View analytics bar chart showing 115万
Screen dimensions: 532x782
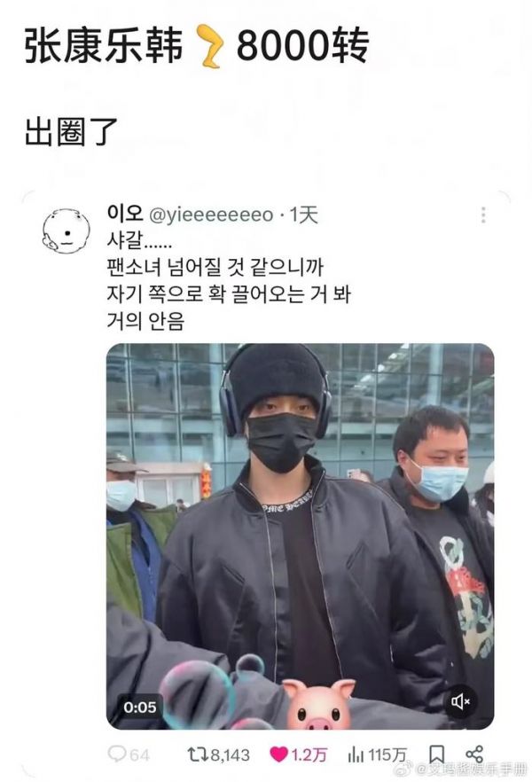click(x=355, y=754)
